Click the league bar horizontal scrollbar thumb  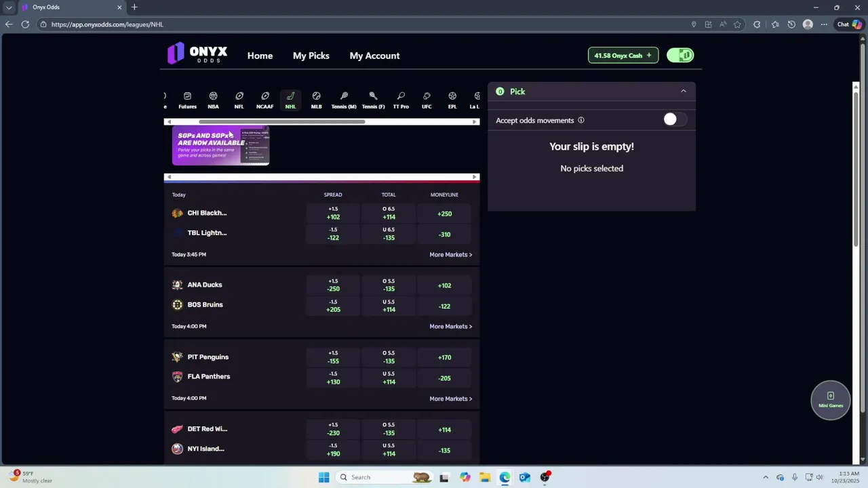(x=281, y=122)
